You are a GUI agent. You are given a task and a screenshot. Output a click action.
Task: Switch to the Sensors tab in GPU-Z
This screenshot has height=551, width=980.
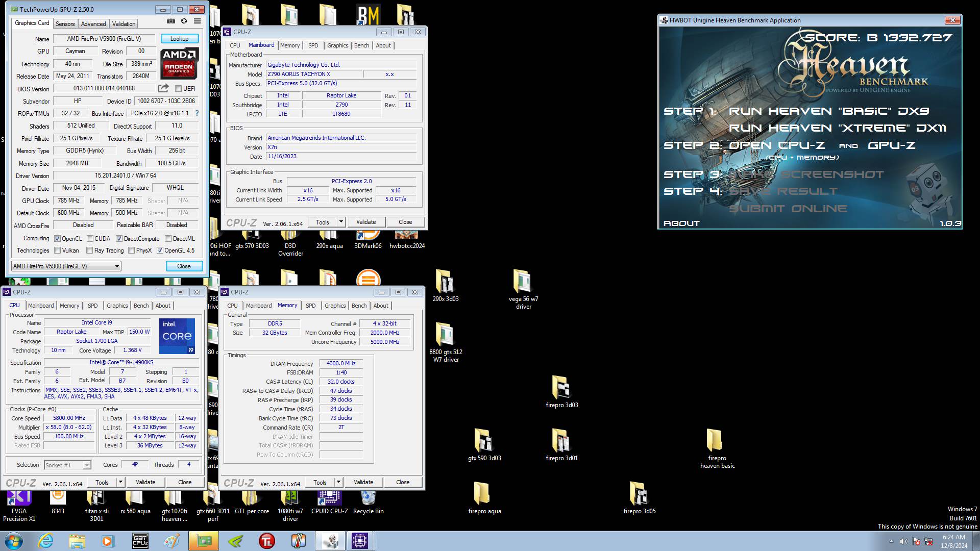point(65,24)
